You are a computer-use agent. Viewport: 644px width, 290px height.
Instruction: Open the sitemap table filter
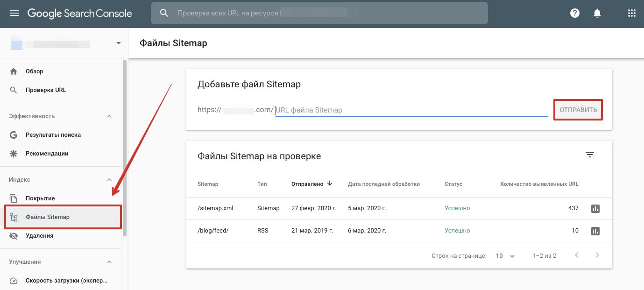(589, 154)
